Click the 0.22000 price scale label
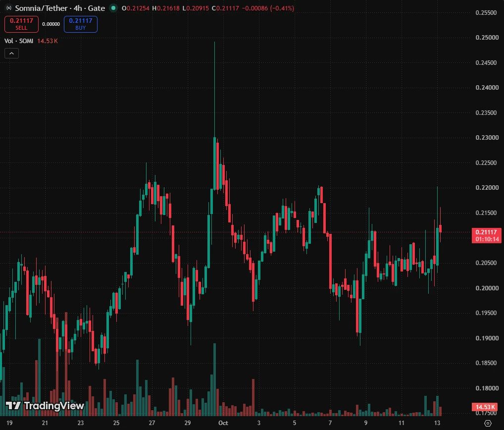Image resolution: width=504 pixels, height=430 pixels. tap(486, 188)
